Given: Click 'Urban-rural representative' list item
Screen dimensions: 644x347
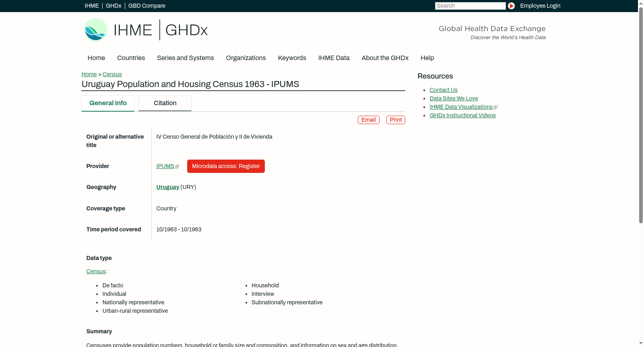Looking at the screenshot, I should pyautogui.click(x=135, y=311).
